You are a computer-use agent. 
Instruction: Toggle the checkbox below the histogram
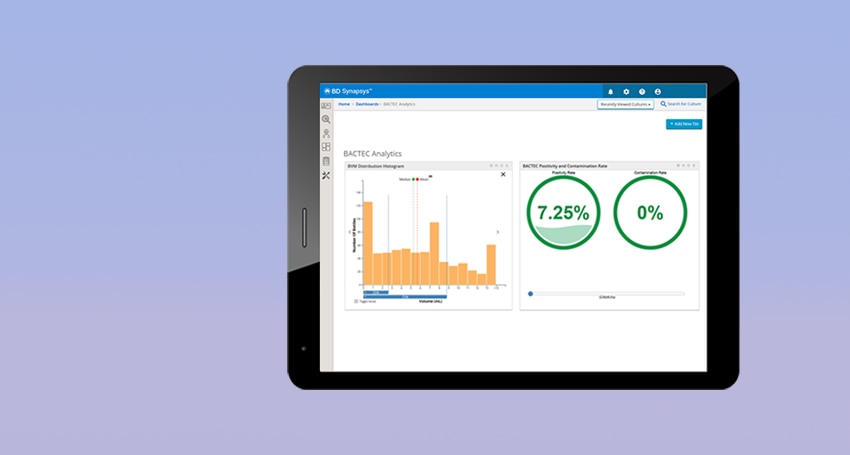coord(356,301)
